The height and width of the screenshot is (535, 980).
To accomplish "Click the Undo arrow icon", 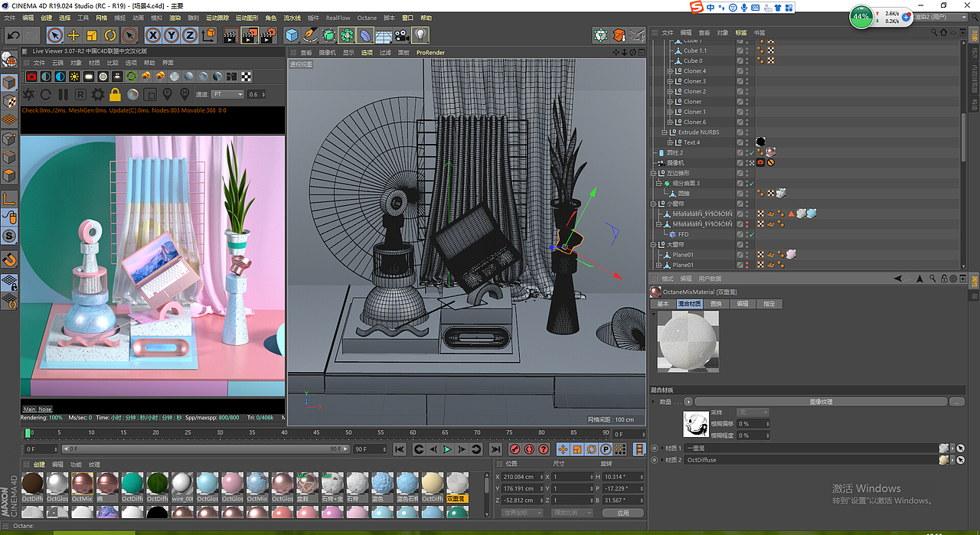I will [13, 35].
